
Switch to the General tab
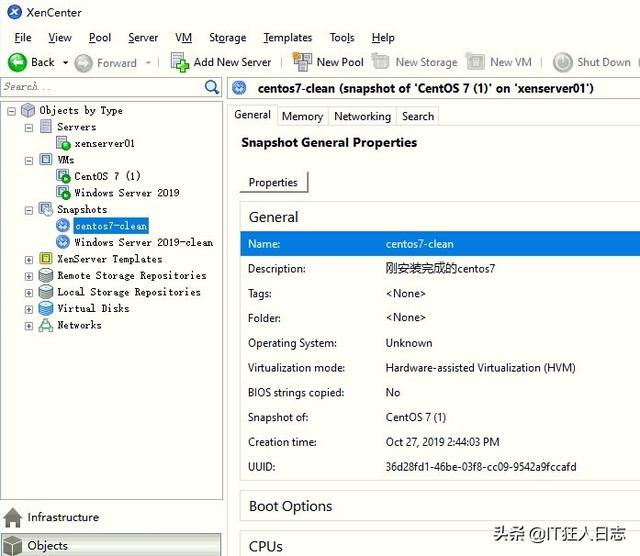tap(252, 115)
